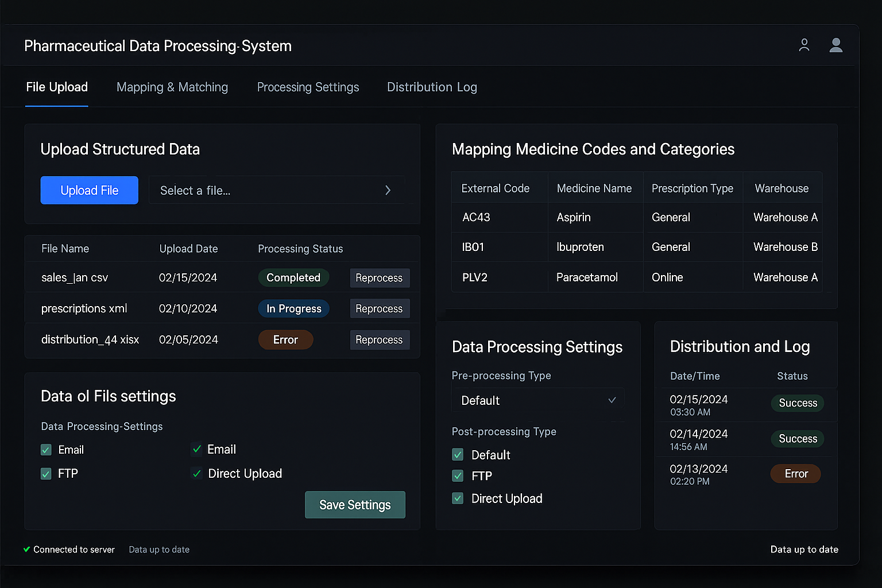
Task: Switch to the Mapping & Matching tab
Action: click(172, 87)
